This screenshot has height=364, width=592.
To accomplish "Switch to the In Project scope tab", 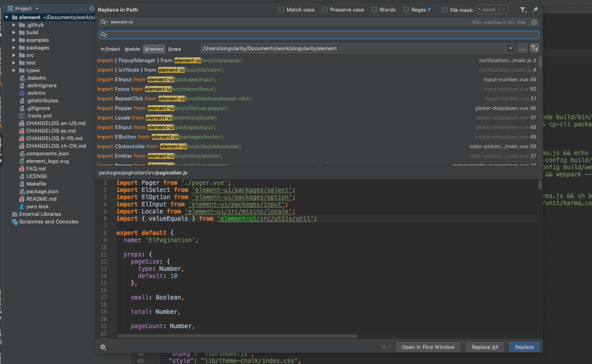I will coord(110,49).
